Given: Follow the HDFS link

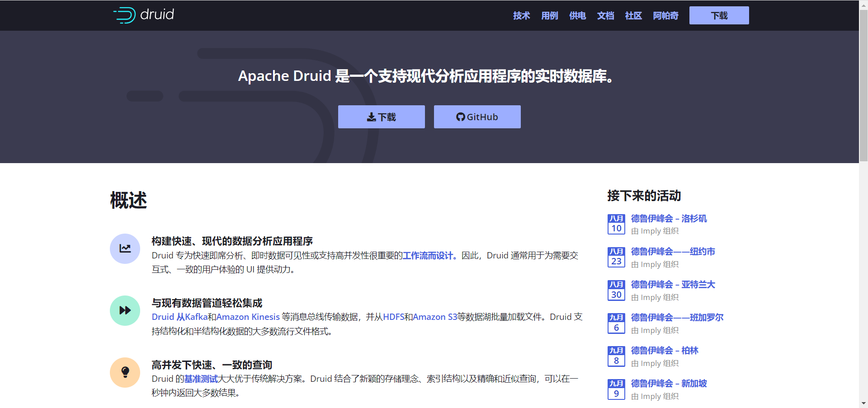Looking at the screenshot, I should [x=394, y=317].
